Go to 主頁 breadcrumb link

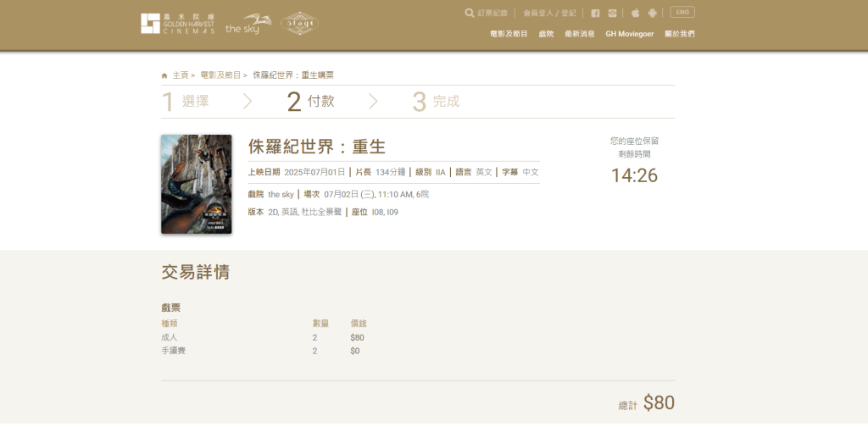(181, 75)
